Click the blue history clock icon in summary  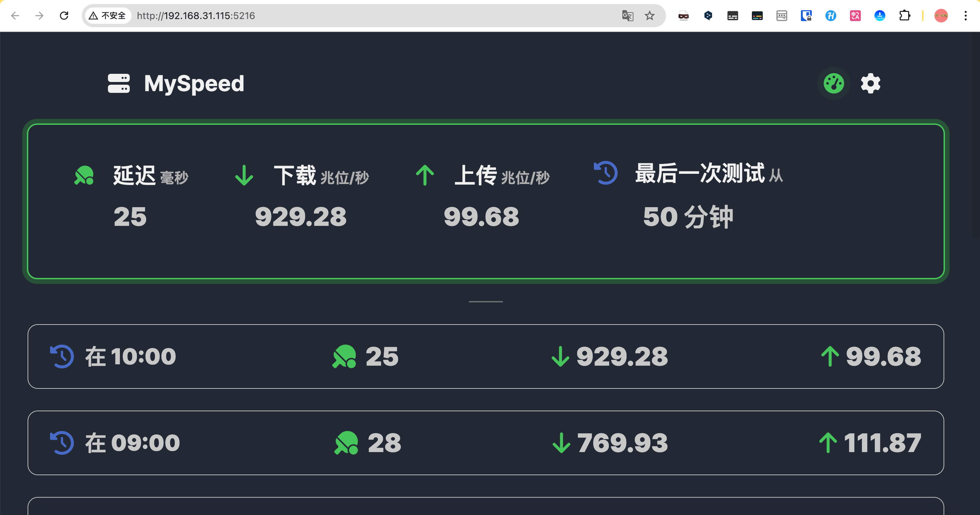pos(606,173)
